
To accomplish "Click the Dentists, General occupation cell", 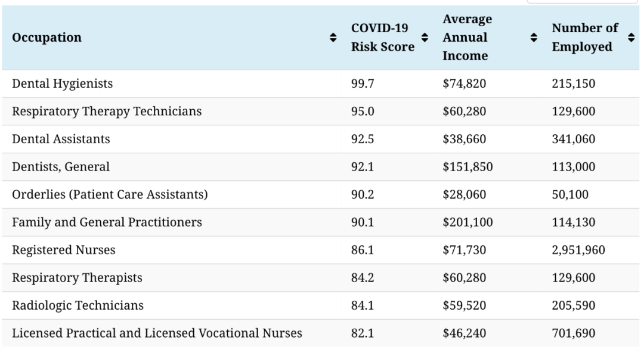I will (61, 167).
